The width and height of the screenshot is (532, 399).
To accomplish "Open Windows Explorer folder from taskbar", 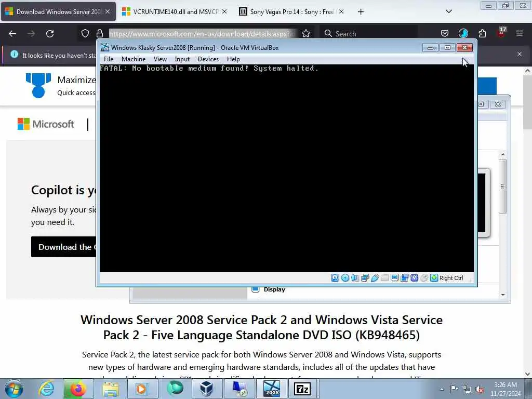I will click(x=111, y=389).
